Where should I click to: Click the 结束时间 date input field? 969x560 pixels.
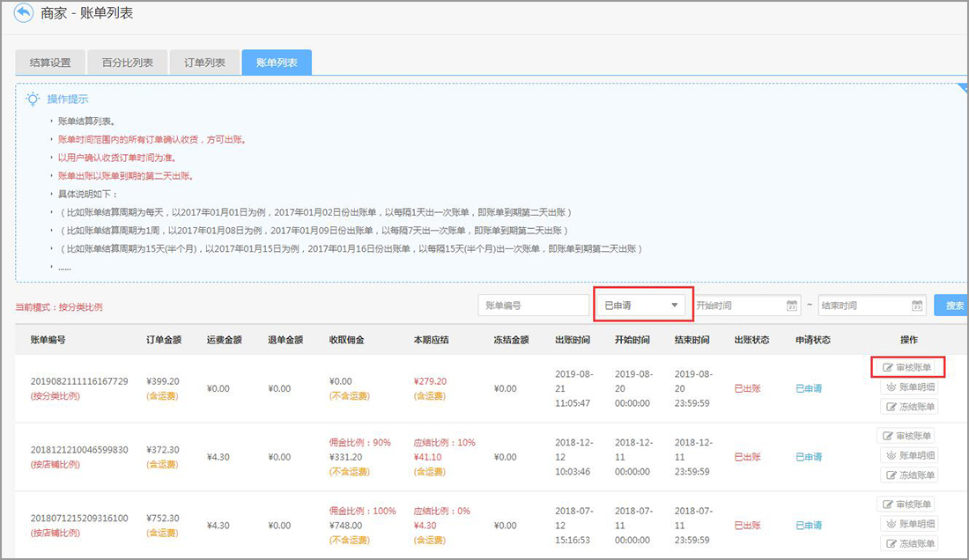(863, 306)
